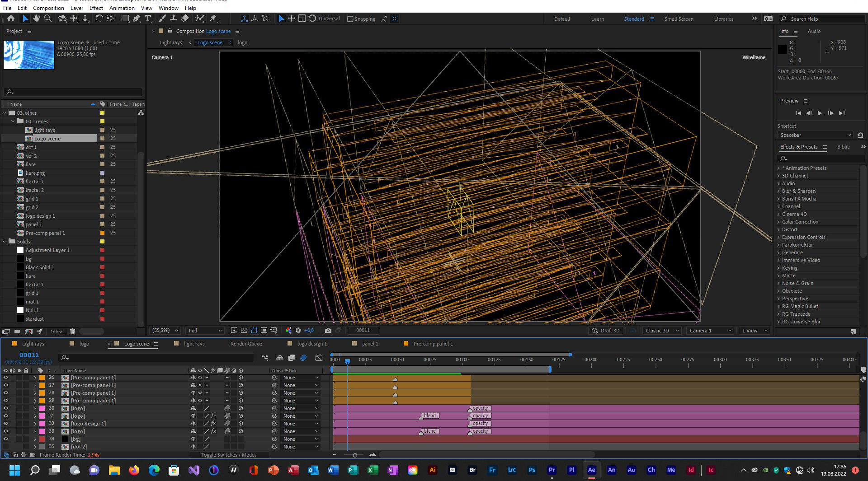Enable the Snapping checkbox

click(x=350, y=19)
